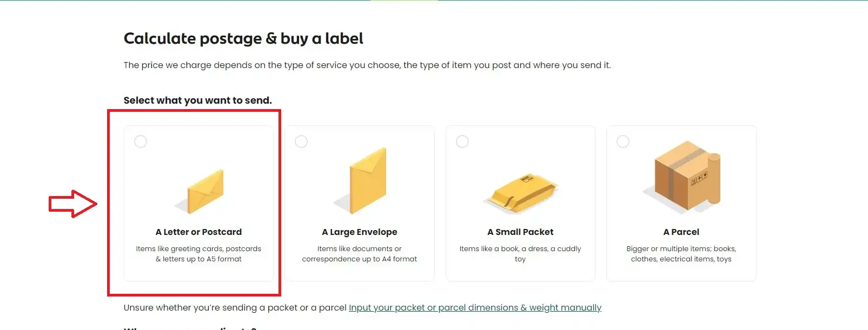Image resolution: width=868 pixels, height=330 pixels.
Task: Click the 'A Parcel' title
Action: point(681,232)
